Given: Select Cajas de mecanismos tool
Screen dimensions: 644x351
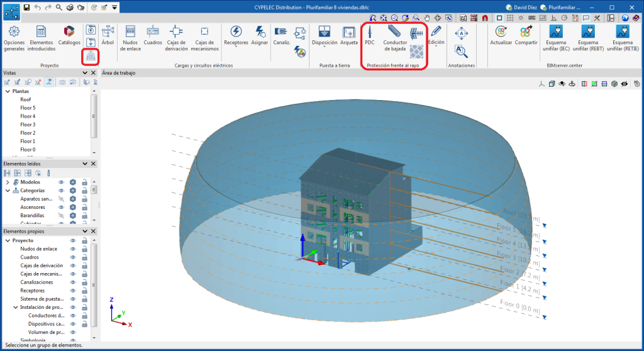Looking at the screenshot, I should pyautogui.click(x=204, y=38).
